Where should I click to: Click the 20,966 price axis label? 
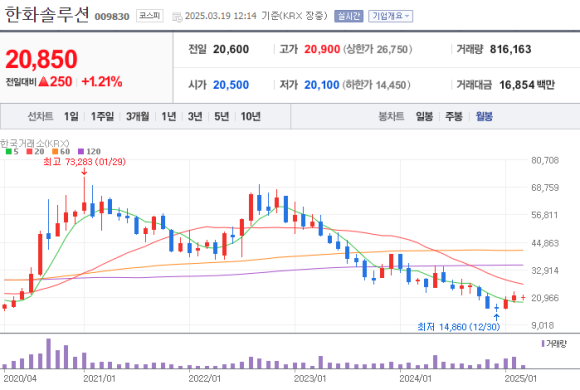tap(545, 297)
